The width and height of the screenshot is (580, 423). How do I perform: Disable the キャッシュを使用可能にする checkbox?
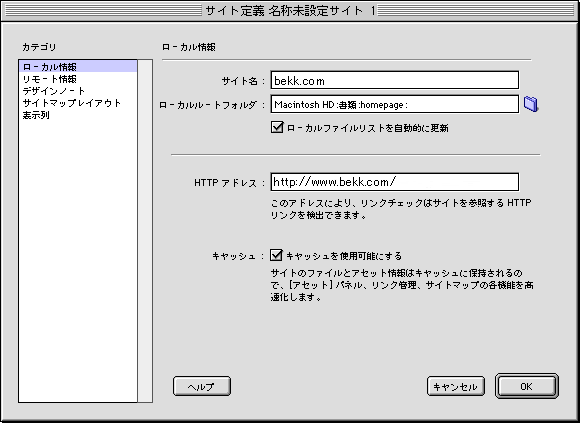coord(276,255)
